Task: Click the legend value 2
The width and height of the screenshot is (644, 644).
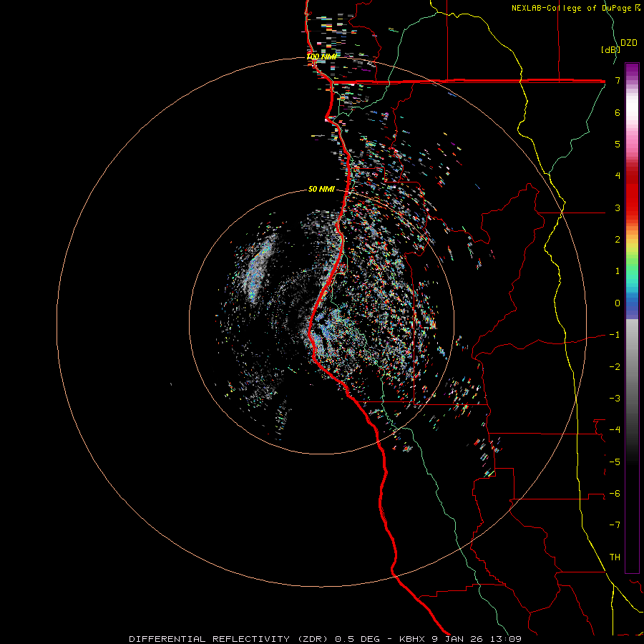Action: [x=618, y=240]
